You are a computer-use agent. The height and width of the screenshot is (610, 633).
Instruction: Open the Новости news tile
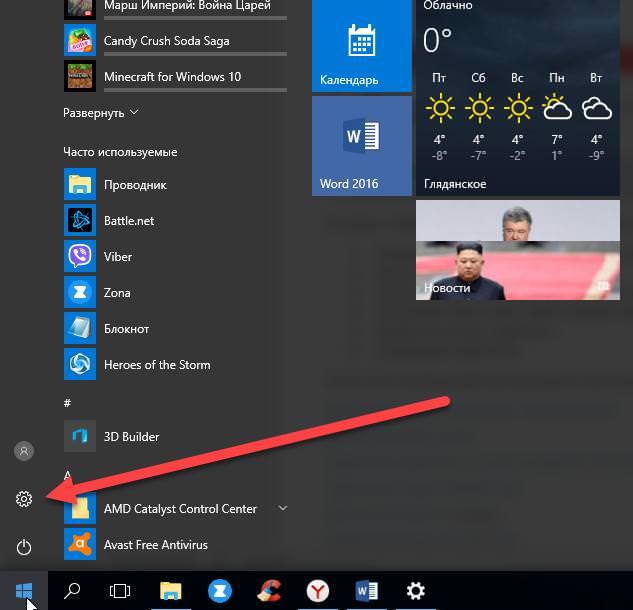(x=518, y=250)
